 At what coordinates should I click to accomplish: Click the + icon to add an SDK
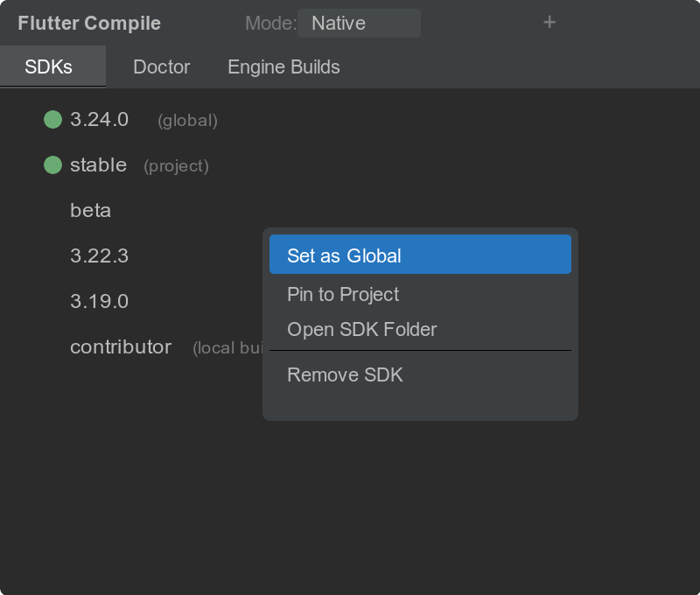(x=549, y=23)
